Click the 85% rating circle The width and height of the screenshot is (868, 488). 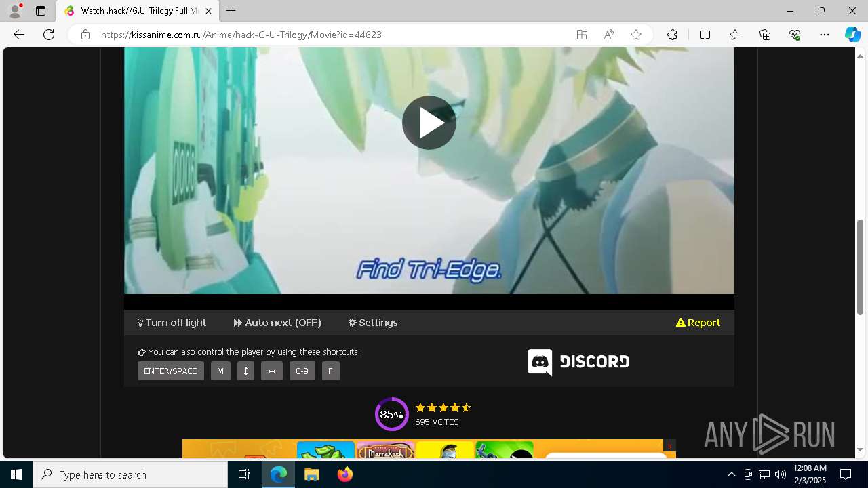point(391,414)
